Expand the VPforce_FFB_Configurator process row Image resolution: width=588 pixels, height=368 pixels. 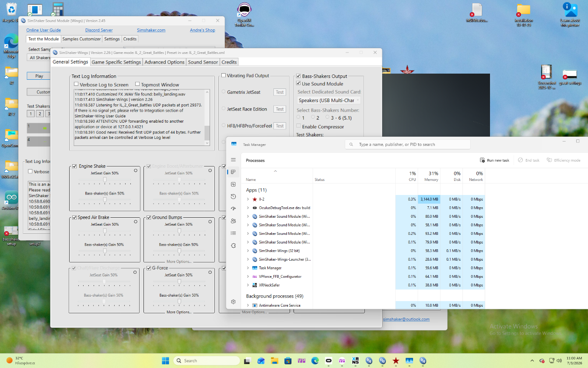248,276
